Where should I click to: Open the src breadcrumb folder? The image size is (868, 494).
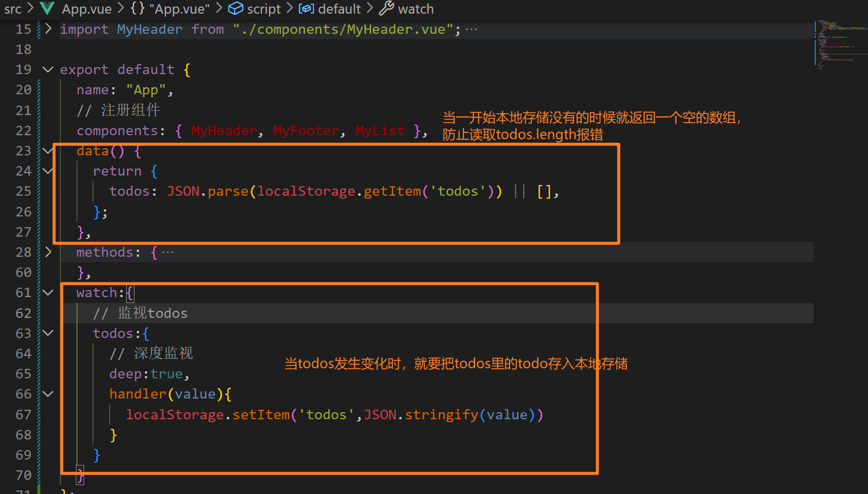[x=13, y=9]
